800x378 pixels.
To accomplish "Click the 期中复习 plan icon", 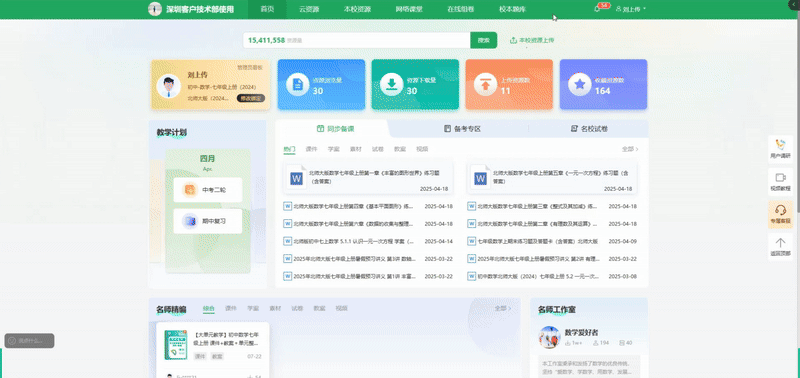I will coord(190,221).
